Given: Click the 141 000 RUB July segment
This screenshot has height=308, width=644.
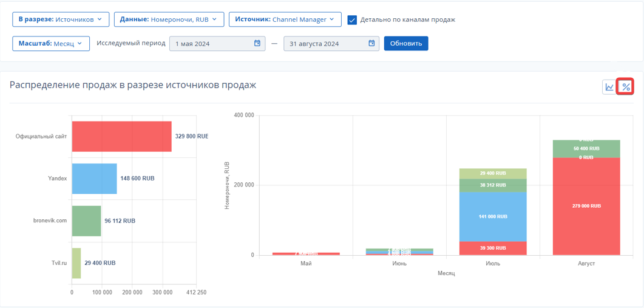Looking at the screenshot, I should point(493,217).
